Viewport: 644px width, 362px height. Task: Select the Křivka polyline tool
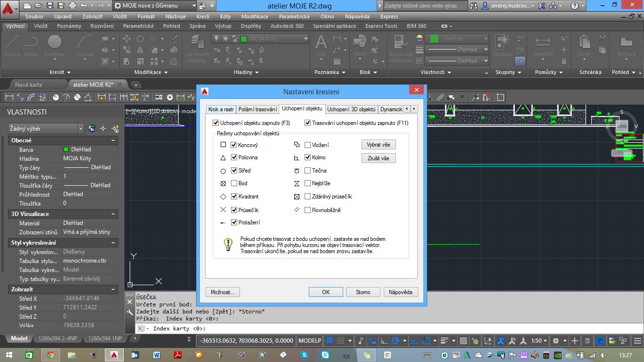point(31,46)
